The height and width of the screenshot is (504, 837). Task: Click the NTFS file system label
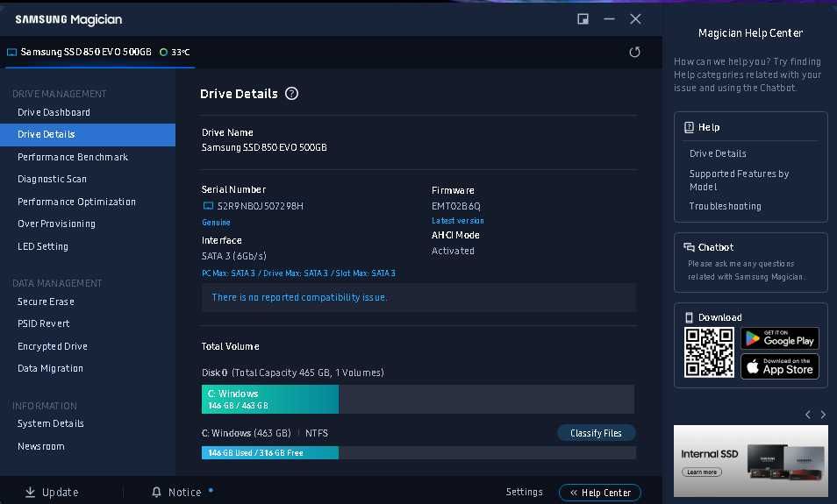click(317, 433)
